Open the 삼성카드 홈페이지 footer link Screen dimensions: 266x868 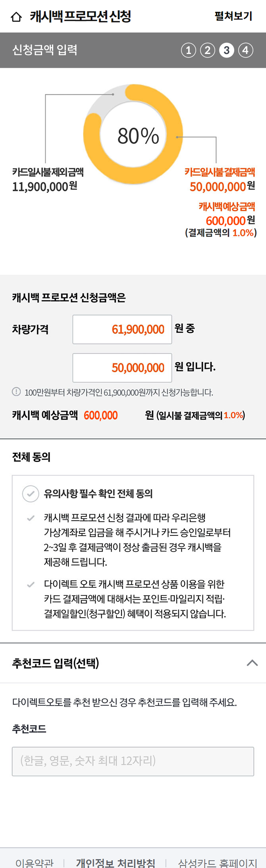tap(218, 862)
